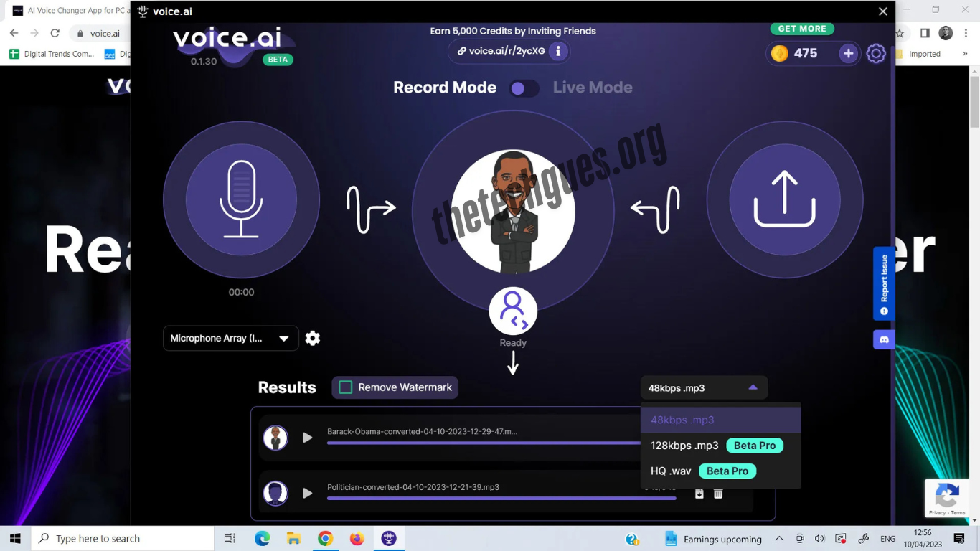980x551 pixels.
Task: Toggle Record Mode to Live Mode switch
Action: (x=524, y=88)
